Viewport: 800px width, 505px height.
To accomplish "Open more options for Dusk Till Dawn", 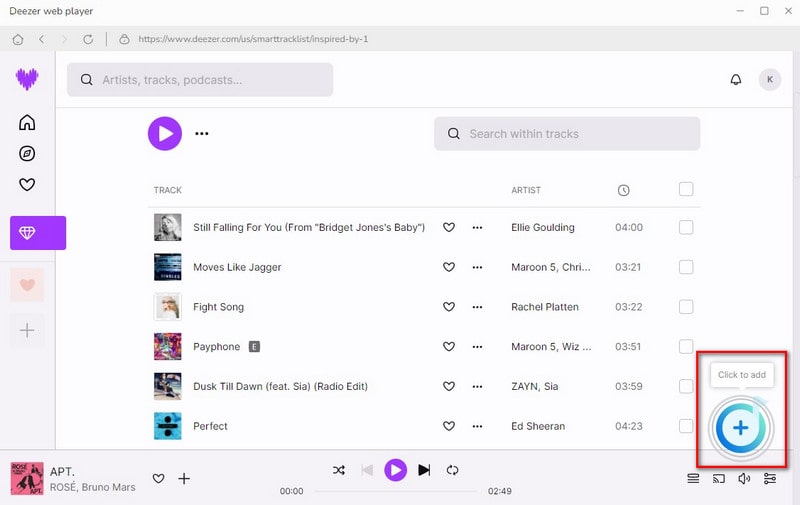I will [x=477, y=387].
